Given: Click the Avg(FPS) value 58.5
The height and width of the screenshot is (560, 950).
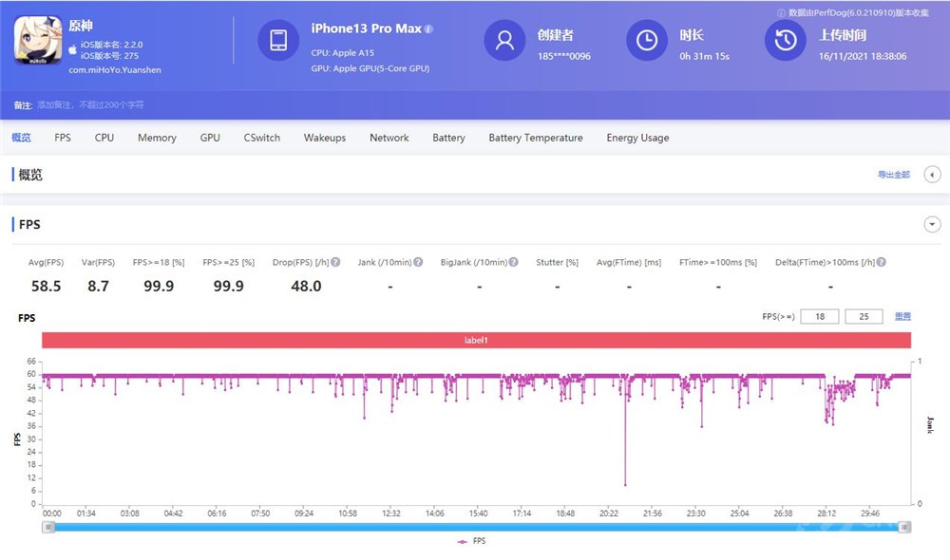Looking at the screenshot, I should click(46, 286).
